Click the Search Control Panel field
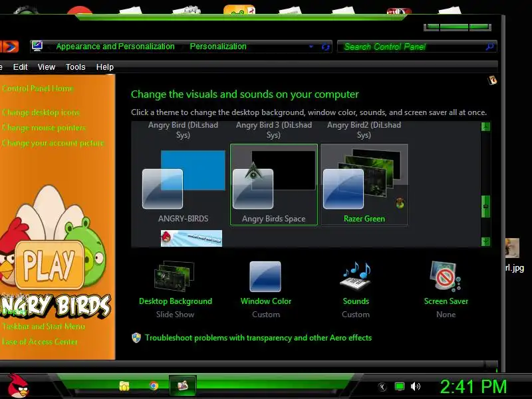 [x=417, y=47]
